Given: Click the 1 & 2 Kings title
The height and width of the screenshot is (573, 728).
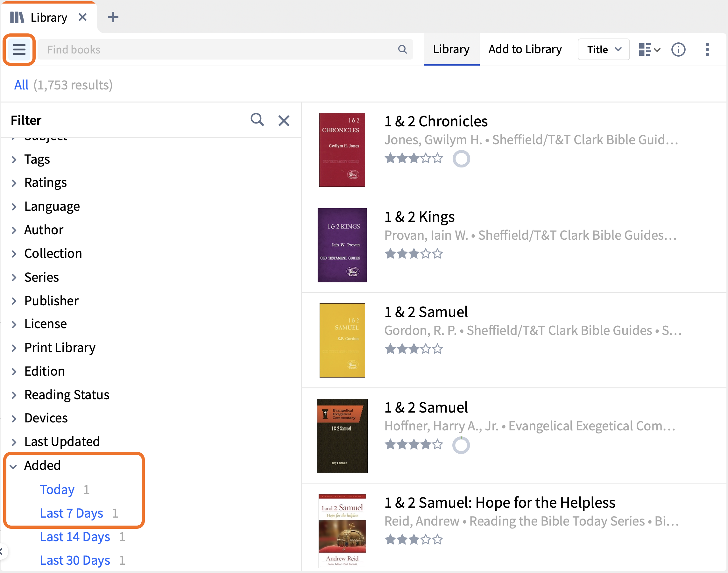Looking at the screenshot, I should point(419,217).
